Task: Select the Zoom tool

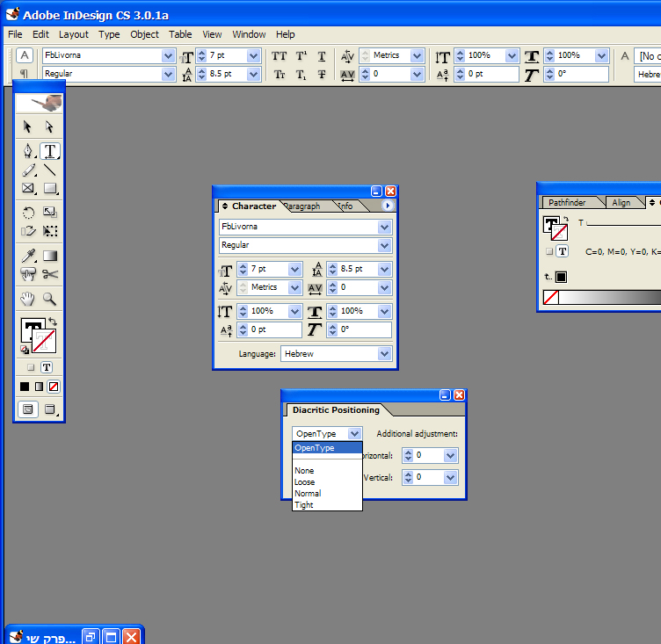Action: coord(50,299)
